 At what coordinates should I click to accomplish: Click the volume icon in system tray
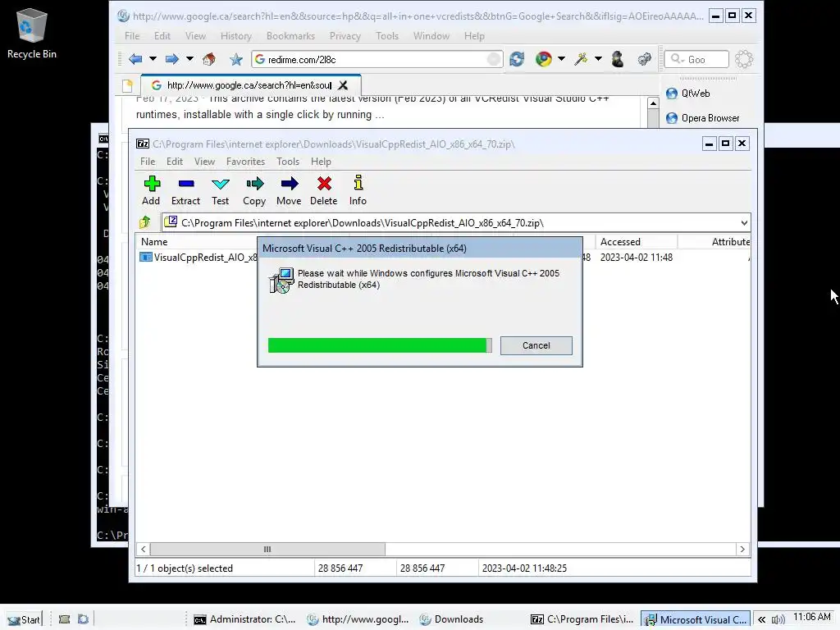(x=778, y=620)
